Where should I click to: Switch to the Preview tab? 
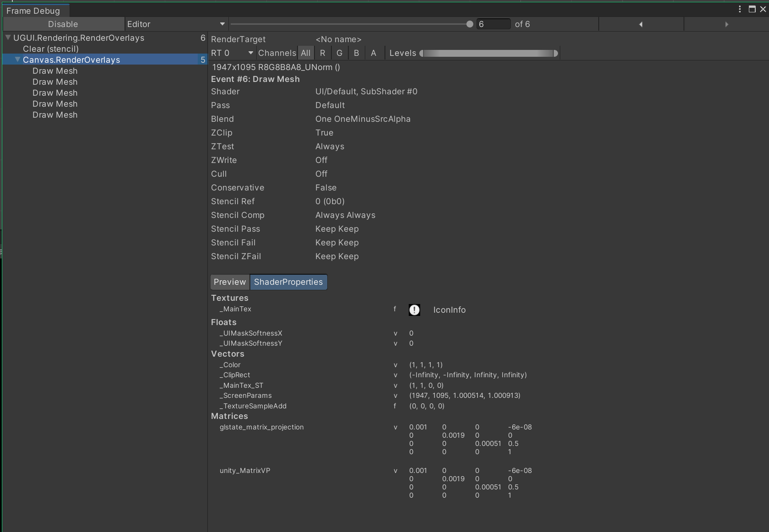(x=229, y=282)
